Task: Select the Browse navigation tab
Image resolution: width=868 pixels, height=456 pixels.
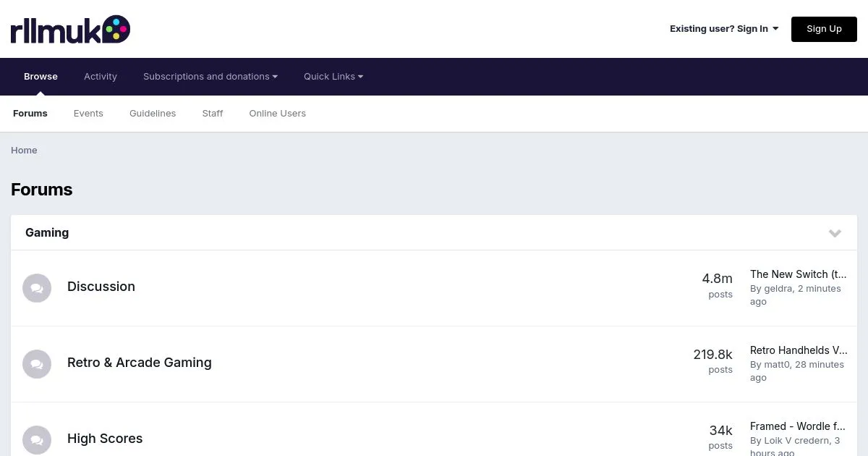Action: (41, 77)
